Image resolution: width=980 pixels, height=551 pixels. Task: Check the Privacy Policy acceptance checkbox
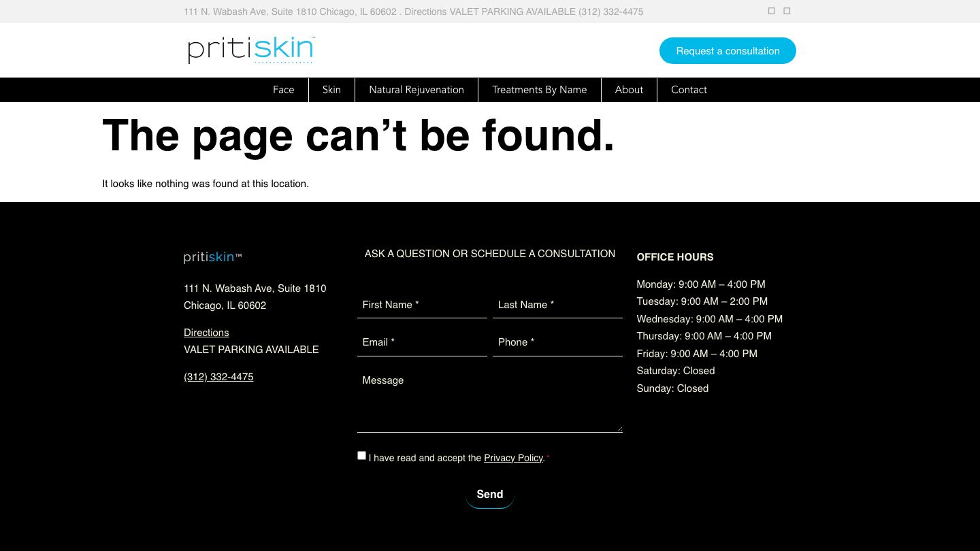click(361, 455)
